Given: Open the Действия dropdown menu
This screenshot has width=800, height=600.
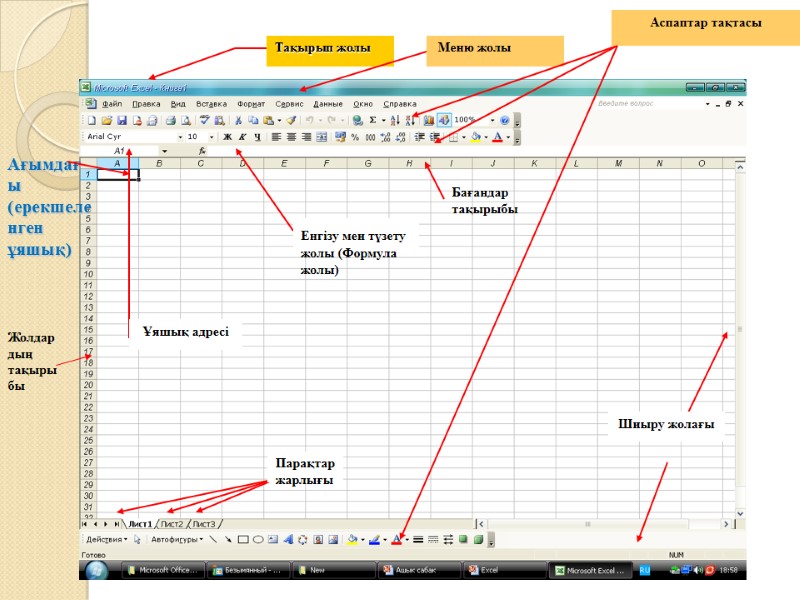Looking at the screenshot, I should (107, 539).
